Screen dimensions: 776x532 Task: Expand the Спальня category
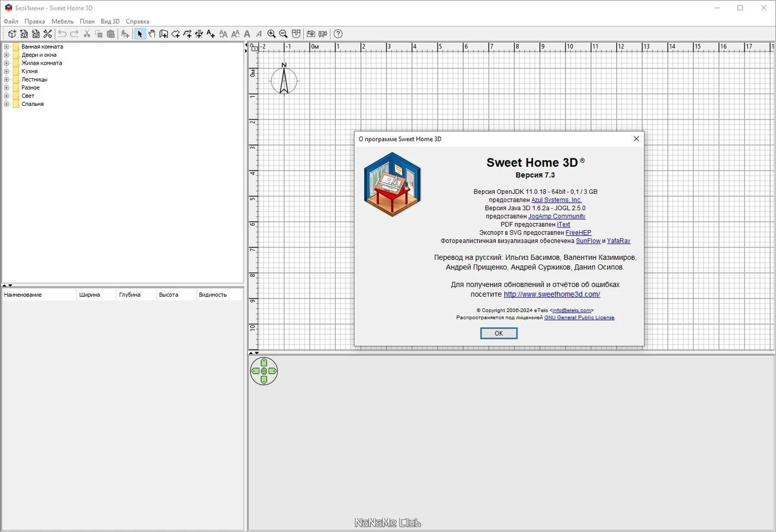[6, 103]
